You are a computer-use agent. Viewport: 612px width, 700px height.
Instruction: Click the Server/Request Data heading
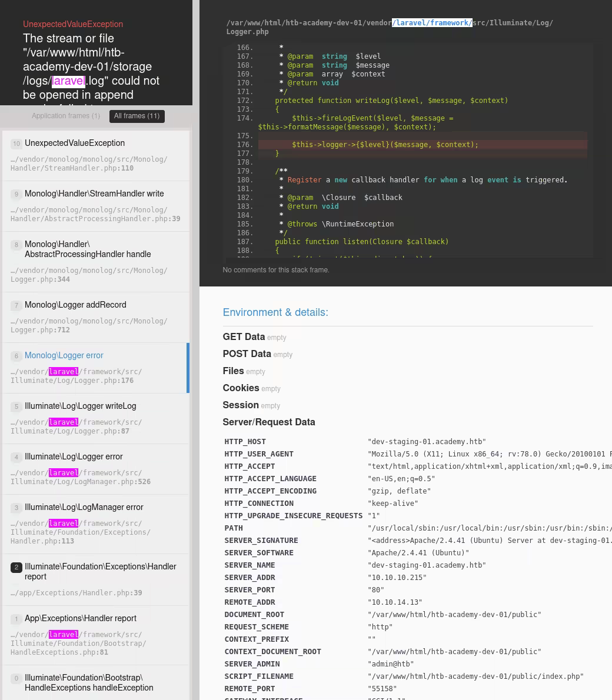(x=268, y=422)
